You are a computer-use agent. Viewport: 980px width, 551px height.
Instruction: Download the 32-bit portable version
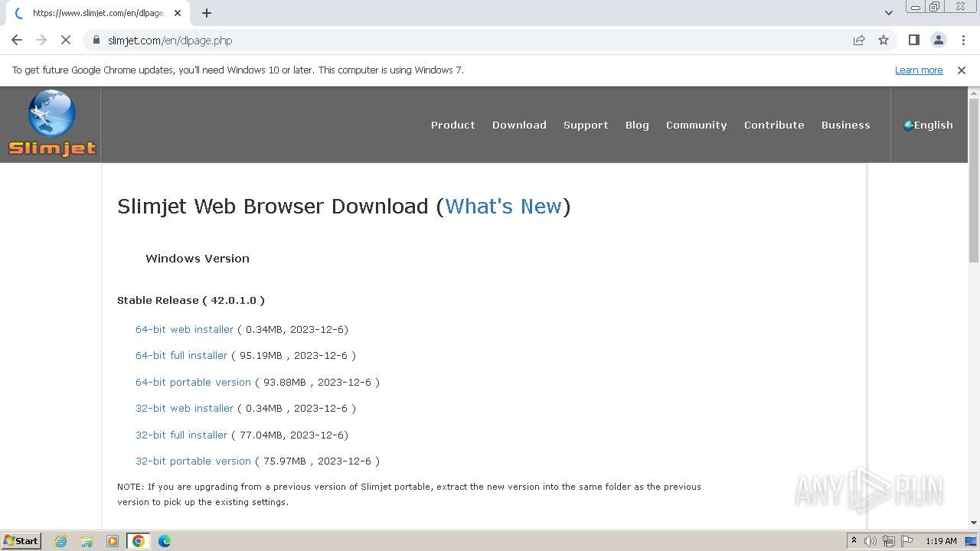(193, 461)
